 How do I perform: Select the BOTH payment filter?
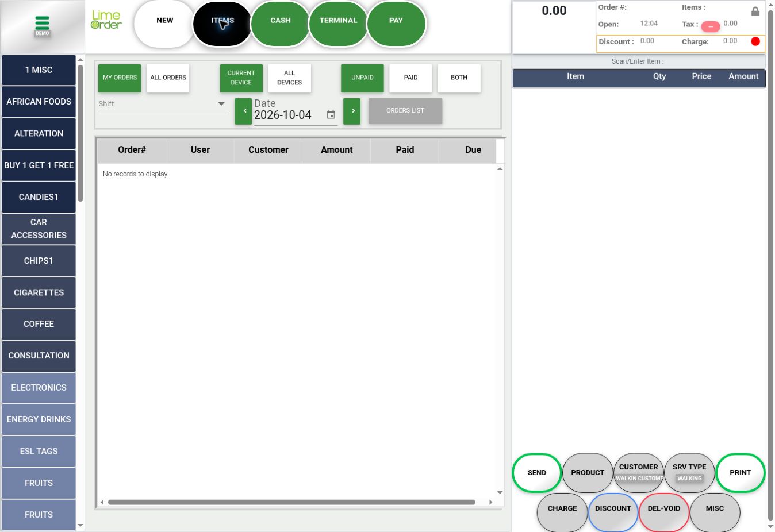pyautogui.click(x=459, y=78)
